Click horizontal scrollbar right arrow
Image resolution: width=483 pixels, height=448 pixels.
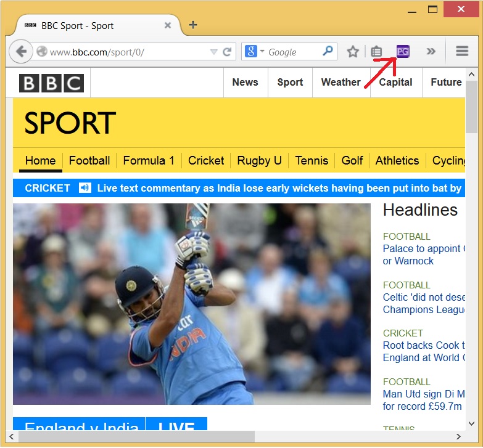458,436
